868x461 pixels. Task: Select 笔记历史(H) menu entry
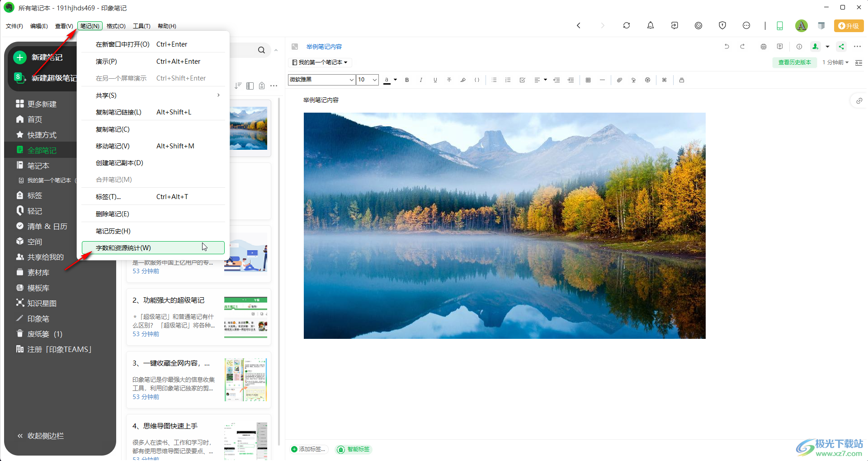coord(153,231)
